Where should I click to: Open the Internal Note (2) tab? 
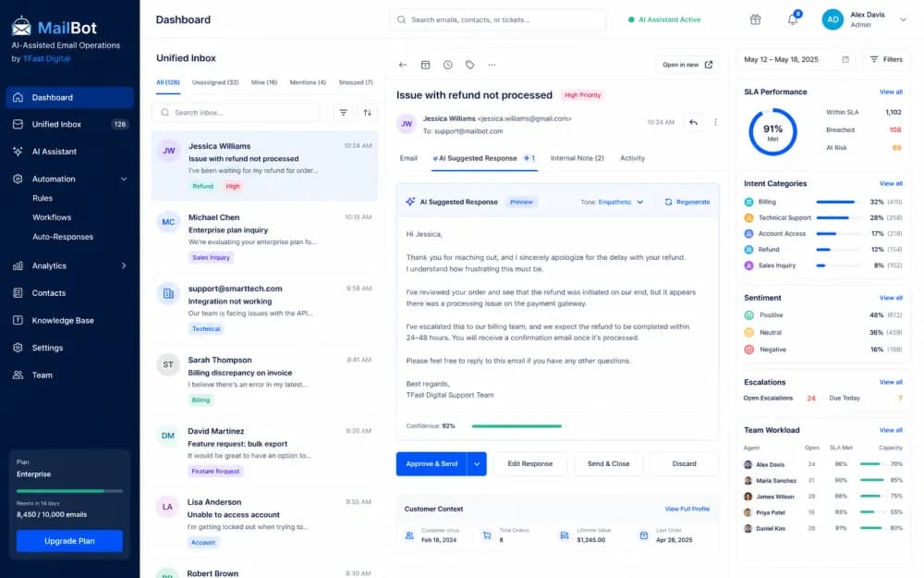click(x=577, y=158)
